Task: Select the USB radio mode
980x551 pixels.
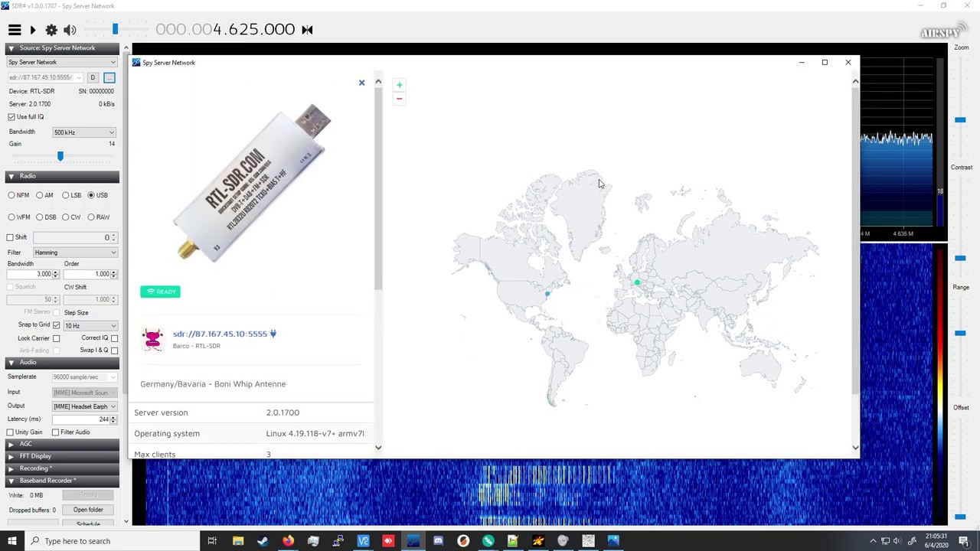Action: tap(91, 195)
